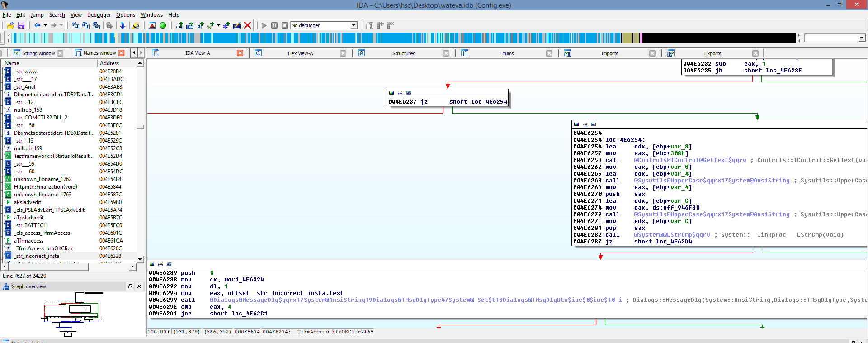
Task: Close the Names window tab
Action: pyautogui.click(x=121, y=53)
